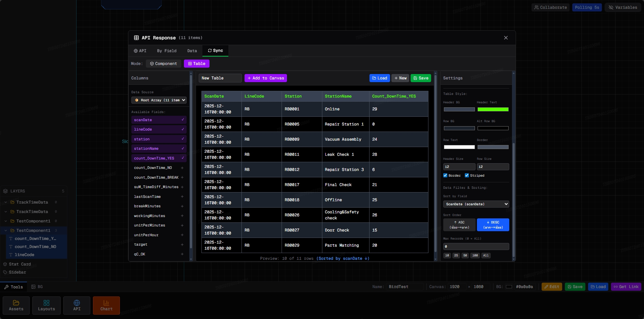Image resolution: width=644 pixels, height=319 pixels.
Task: Toggle the Striped checkbox
Action: (x=467, y=175)
